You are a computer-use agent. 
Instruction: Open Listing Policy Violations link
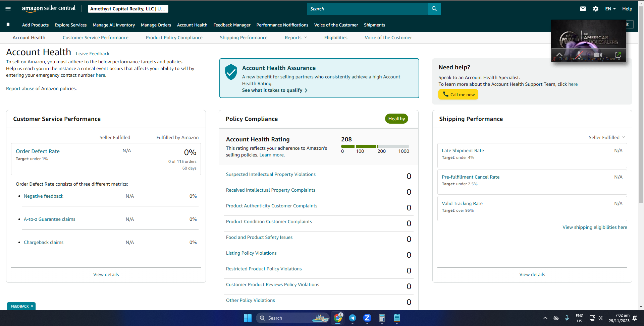[251, 253]
